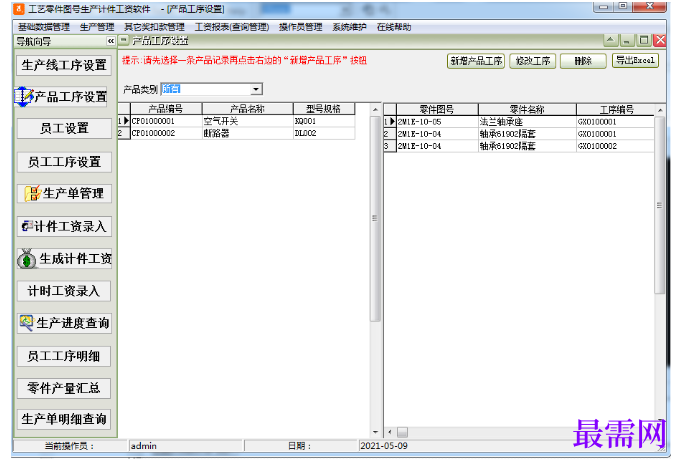Open the 其它奖扣款管理 menu
Image resolution: width=685 pixels, height=465 pixels.
coord(154,27)
